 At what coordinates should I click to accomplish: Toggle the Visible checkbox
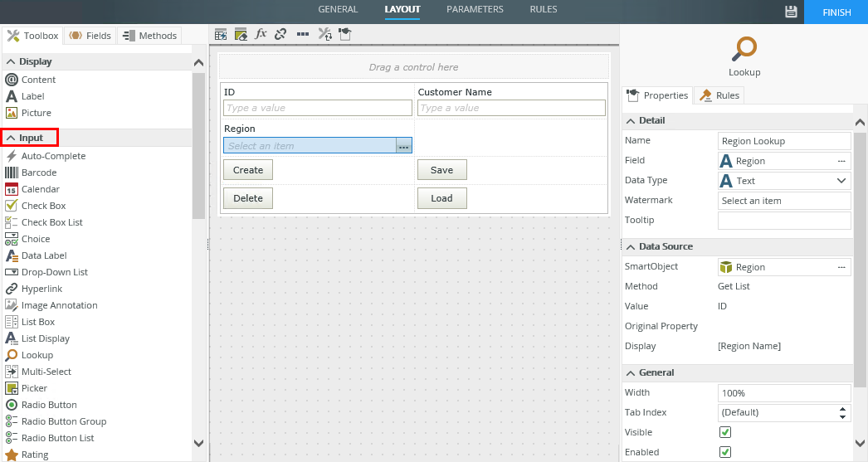coord(724,432)
